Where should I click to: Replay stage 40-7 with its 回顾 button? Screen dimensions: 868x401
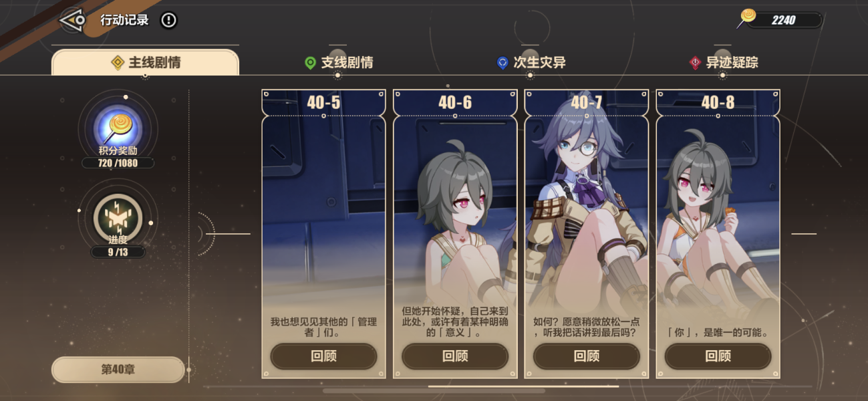(587, 356)
